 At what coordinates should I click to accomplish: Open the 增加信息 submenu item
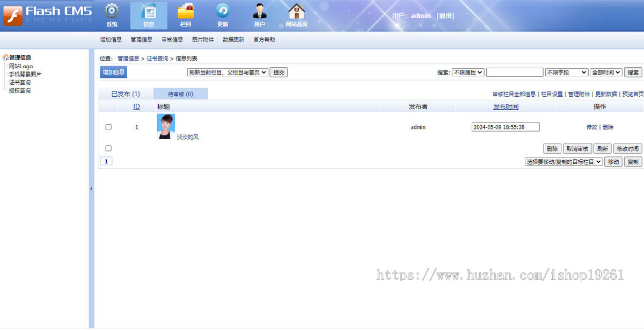pos(111,40)
